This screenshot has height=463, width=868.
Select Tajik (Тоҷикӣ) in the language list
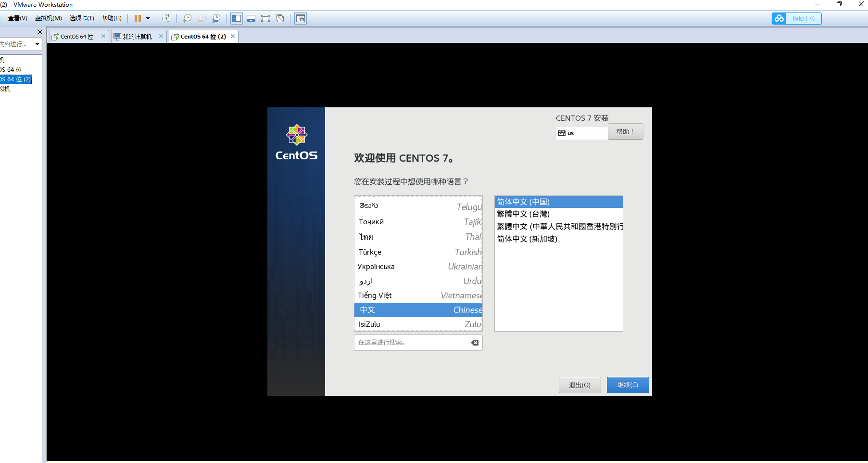(418, 222)
